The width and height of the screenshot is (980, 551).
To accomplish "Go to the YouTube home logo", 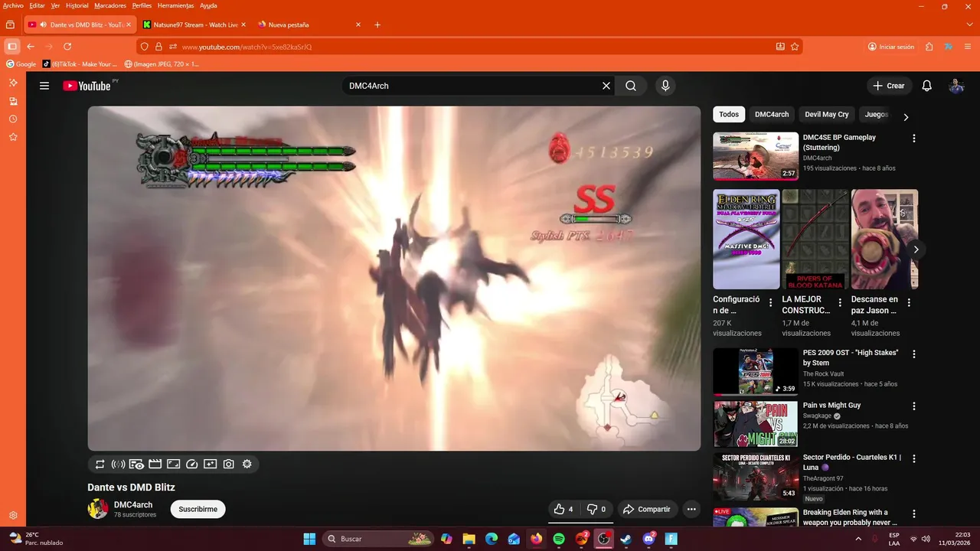I will [x=87, y=86].
